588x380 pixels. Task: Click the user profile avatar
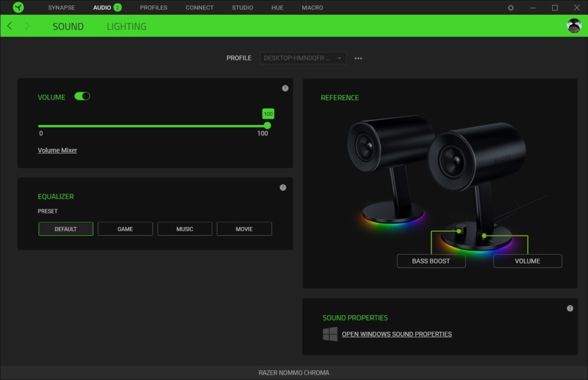point(574,26)
